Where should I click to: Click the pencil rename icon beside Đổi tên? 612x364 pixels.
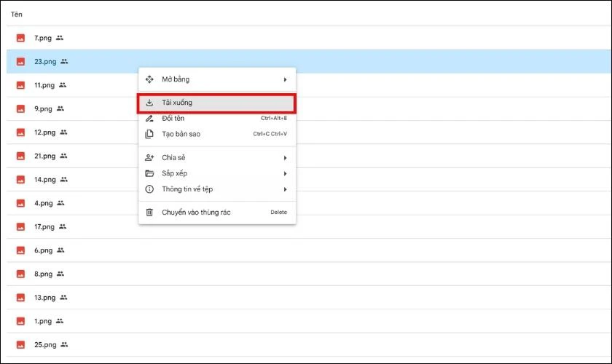149,118
